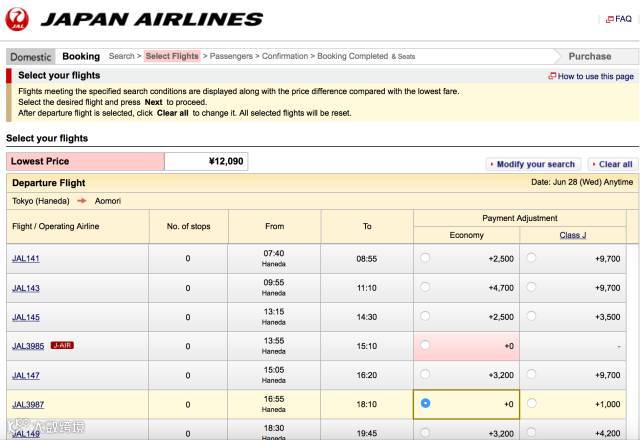Select Economy fare radio for JAL141
The image size is (640, 440).
426,258
